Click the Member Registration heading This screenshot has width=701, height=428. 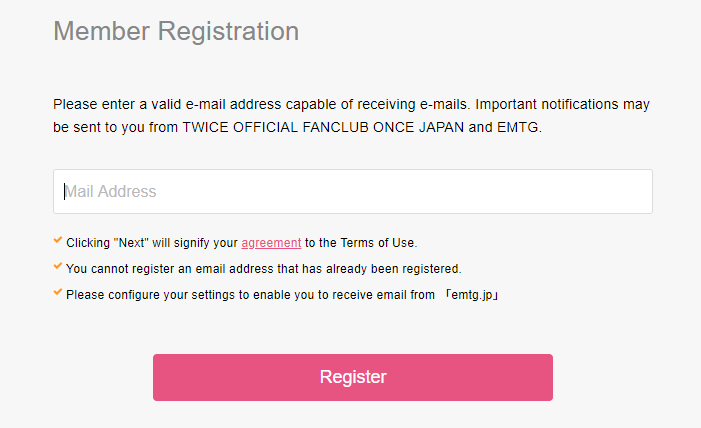click(x=176, y=31)
